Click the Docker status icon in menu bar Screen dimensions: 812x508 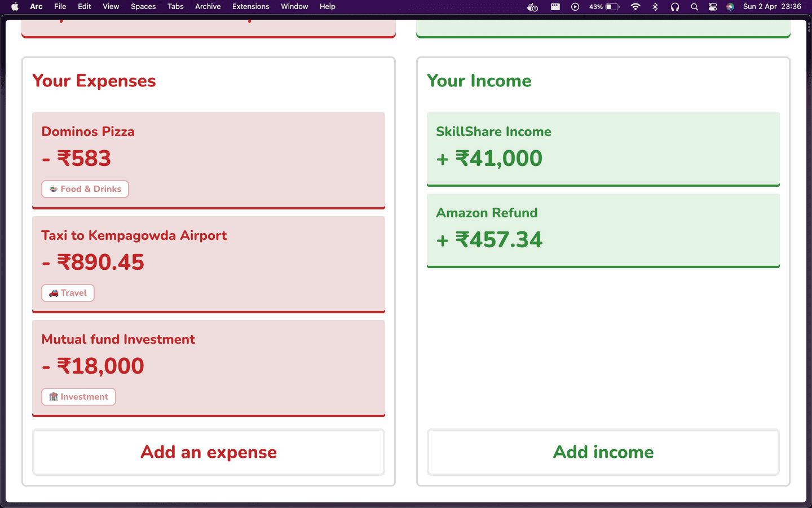click(x=532, y=7)
